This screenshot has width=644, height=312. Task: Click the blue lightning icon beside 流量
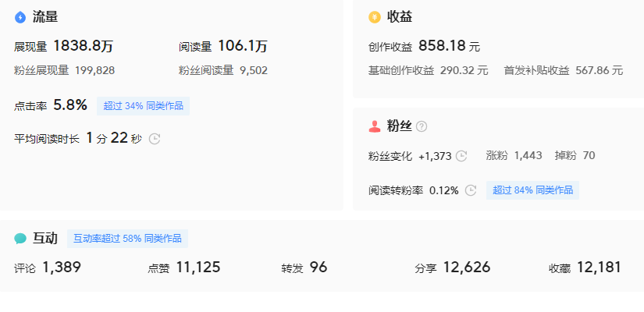tap(20, 16)
